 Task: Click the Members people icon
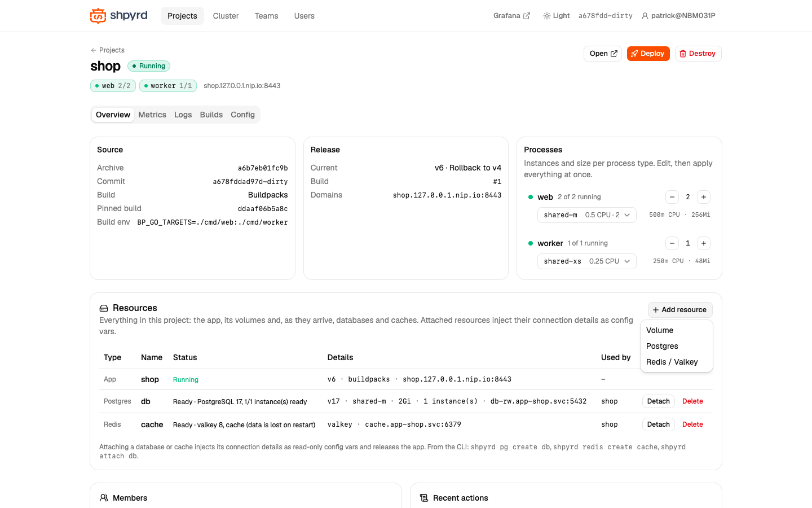(x=104, y=498)
